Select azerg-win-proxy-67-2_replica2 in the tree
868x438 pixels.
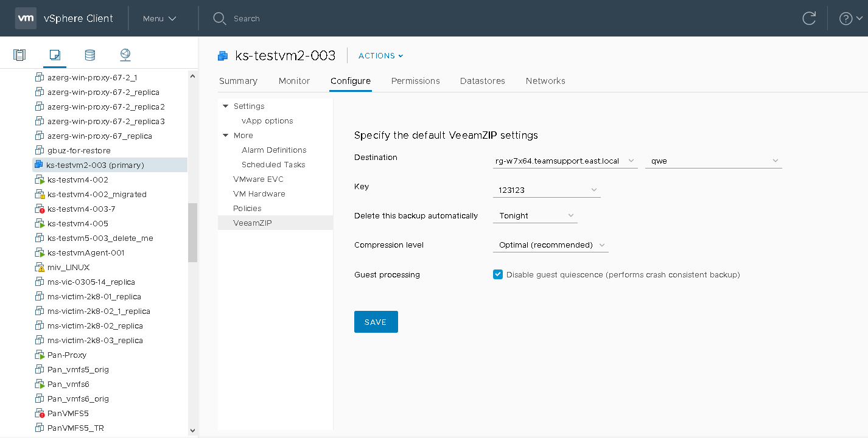tap(106, 106)
